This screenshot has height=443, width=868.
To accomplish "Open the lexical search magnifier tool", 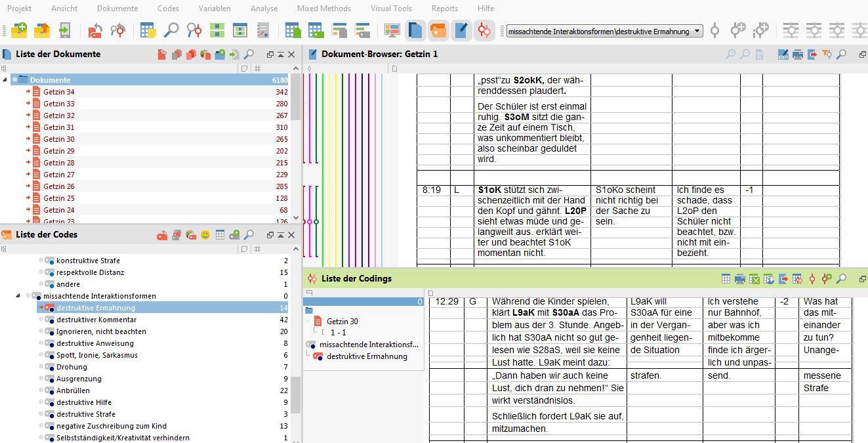I will (x=171, y=30).
